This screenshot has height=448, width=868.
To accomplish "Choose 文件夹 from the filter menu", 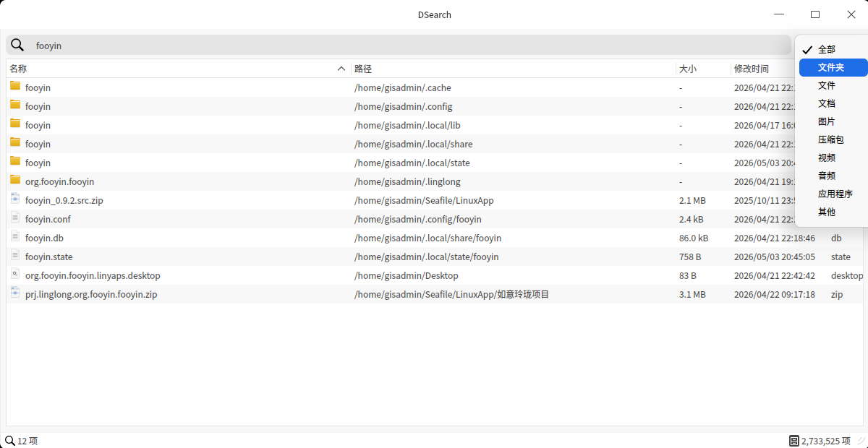I will [833, 67].
